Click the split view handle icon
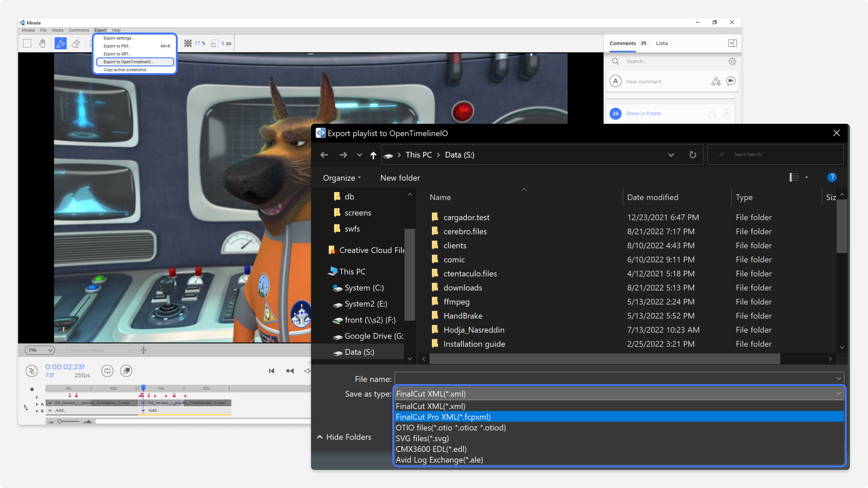 tap(143, 350)
